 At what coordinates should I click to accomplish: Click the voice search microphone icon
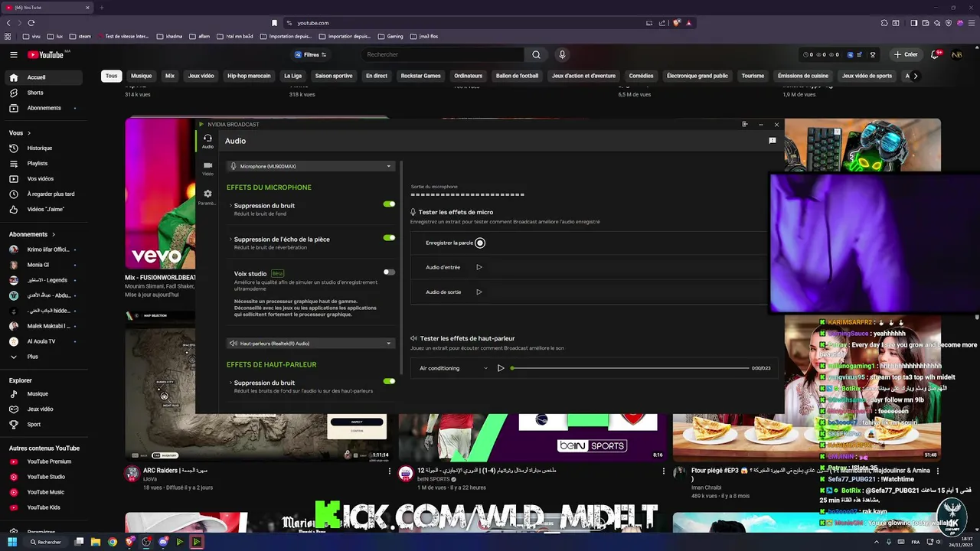pyautogui.click(x=562, y=54)
